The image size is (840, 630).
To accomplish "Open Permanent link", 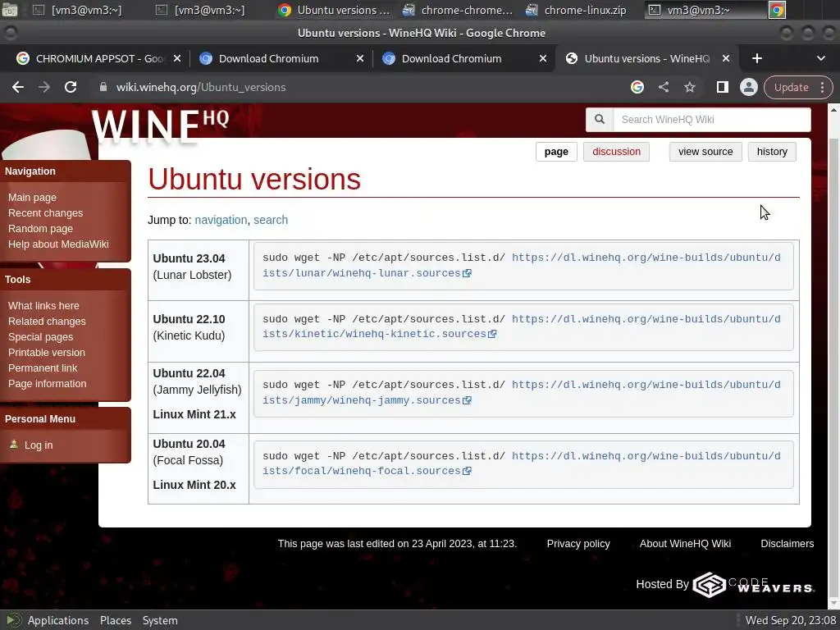I will pyautogui.click(x=43, y=368).
